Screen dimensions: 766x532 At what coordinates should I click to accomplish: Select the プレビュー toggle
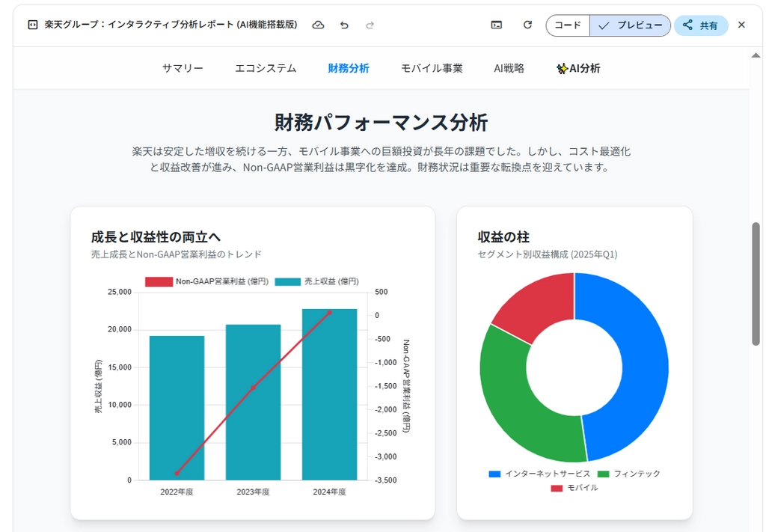click(630, 25)
